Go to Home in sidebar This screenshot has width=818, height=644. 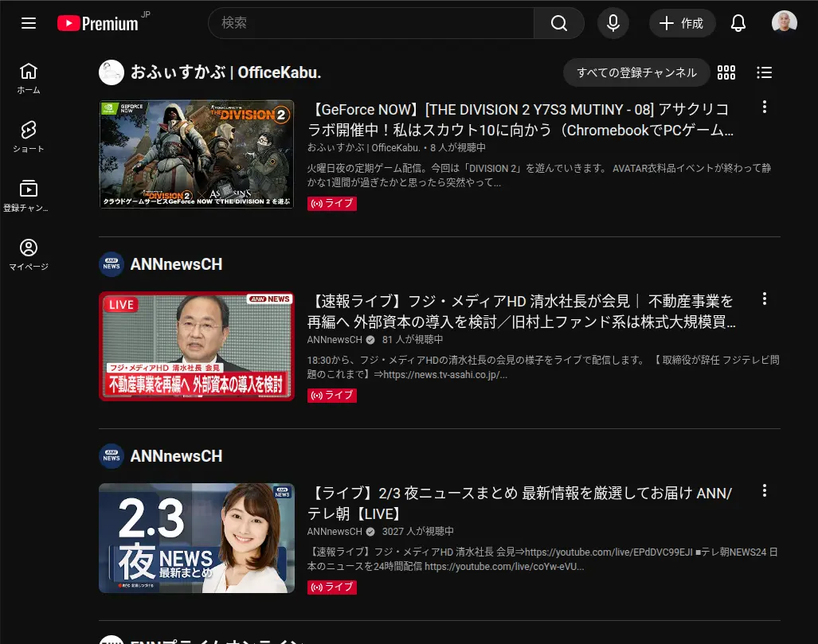(x=29, y=78)
